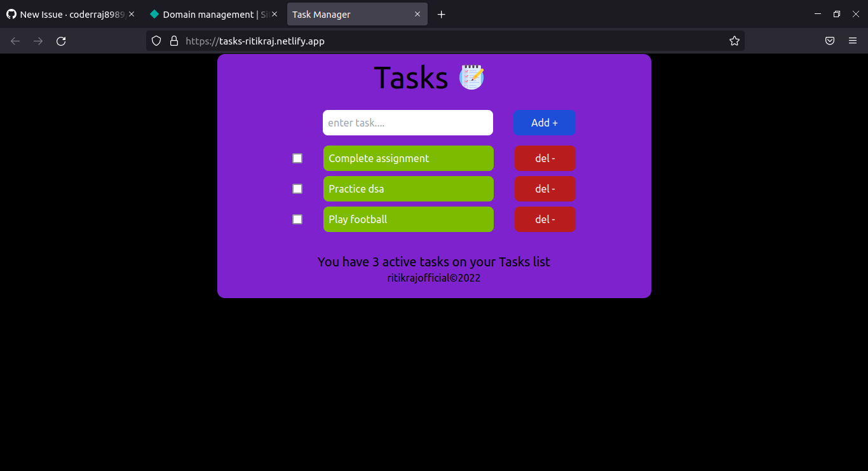The height and width of the screenshot is (471, 868).
Task: Bookmark the page using the star icon
Action: tap(735, 40)
